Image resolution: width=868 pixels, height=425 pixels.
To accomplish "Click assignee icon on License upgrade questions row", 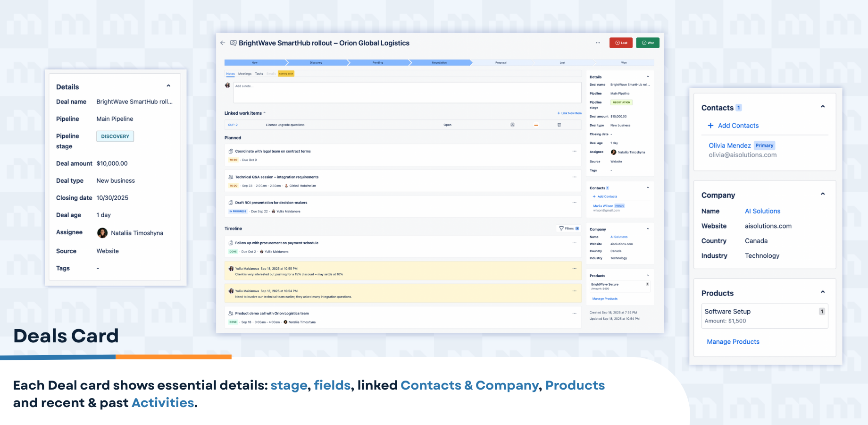I will [512, 125].
